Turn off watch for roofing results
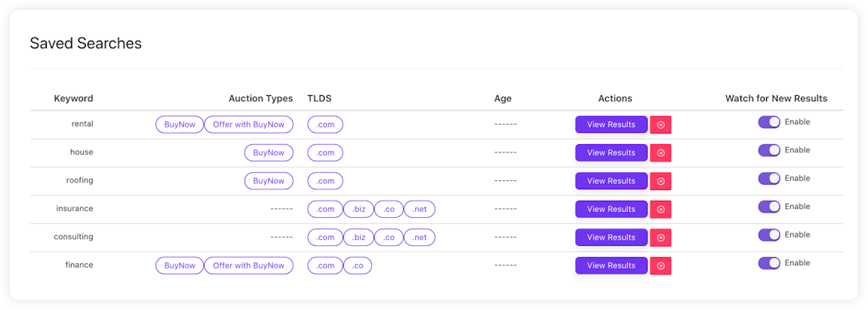868x310 pixels. coord(769,179)
